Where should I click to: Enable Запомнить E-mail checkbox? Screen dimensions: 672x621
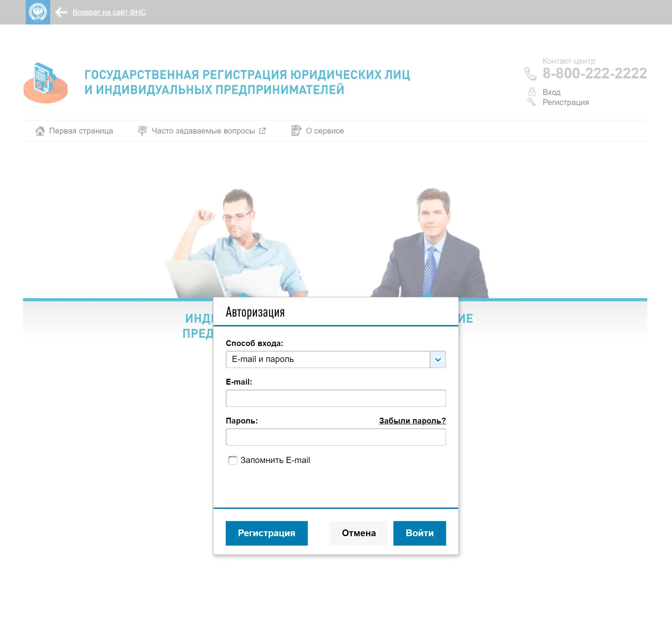pyautogui.click(x=232, y=461)
